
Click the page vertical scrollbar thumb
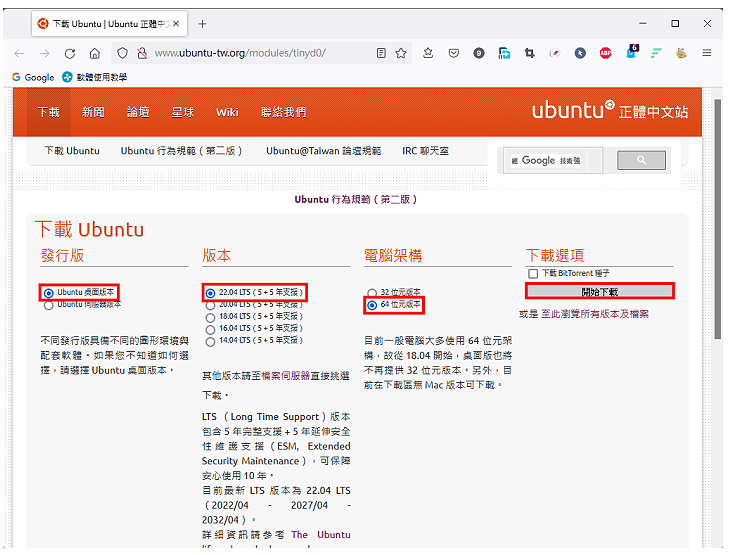[x=717, y=218]
